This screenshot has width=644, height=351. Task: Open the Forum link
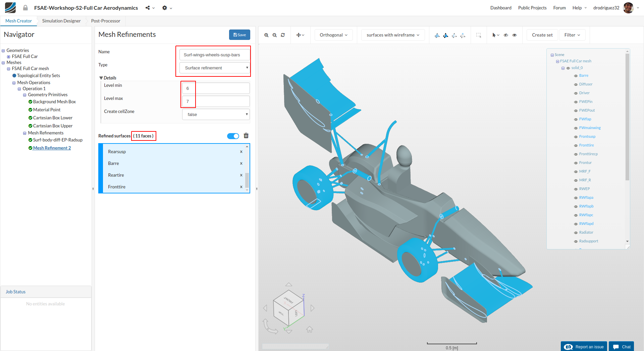[559, 8]
